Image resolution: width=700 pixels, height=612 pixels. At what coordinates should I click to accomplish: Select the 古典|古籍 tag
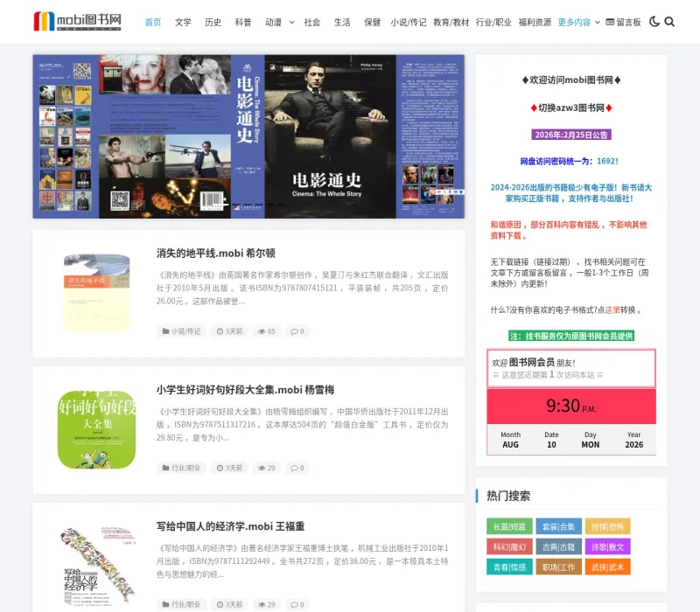pyautogui.click(x=558, y=547)
